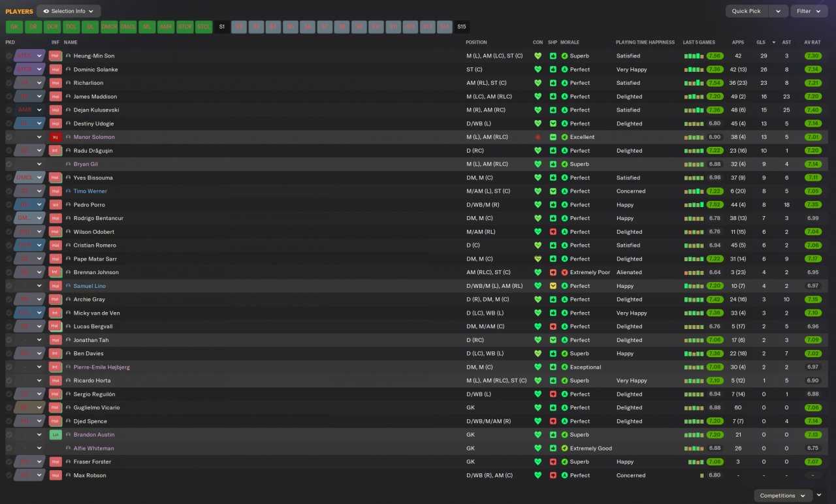
Task: Sort by the GLS column header
Action: click(x=761, y=42)
